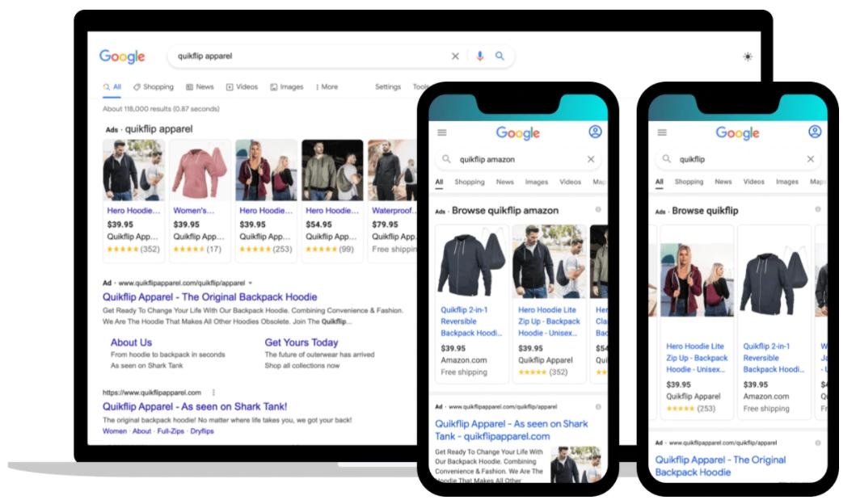
Task: Click the Google logo on the middle phone
Action: coord(517,133)
